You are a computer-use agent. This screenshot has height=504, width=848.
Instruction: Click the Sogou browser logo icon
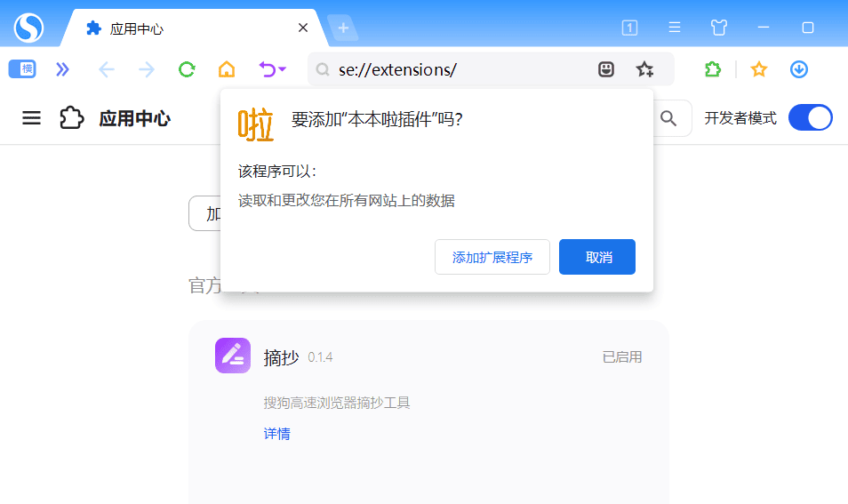[x=28, y=28]
